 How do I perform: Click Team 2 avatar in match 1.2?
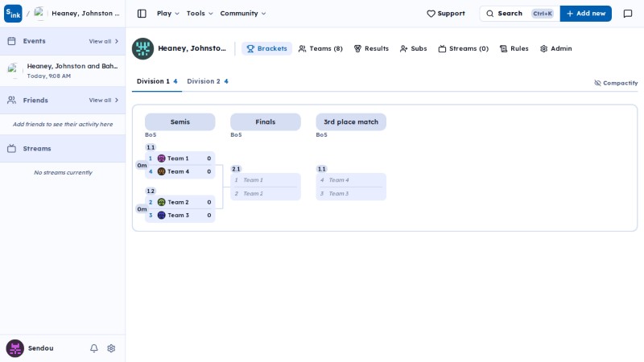coord(162,203)
